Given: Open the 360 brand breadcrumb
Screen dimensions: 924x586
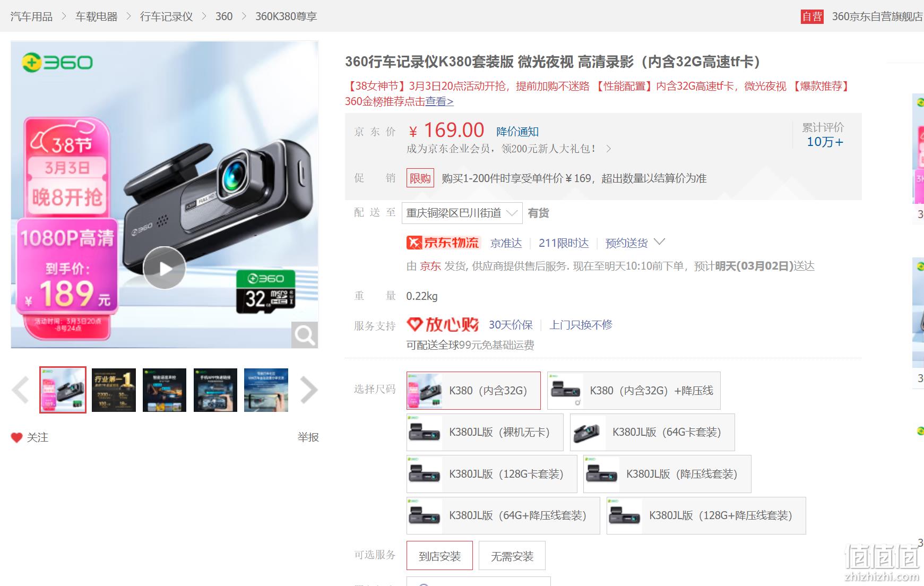Looking at the screenshot, I should pos(224,16).
